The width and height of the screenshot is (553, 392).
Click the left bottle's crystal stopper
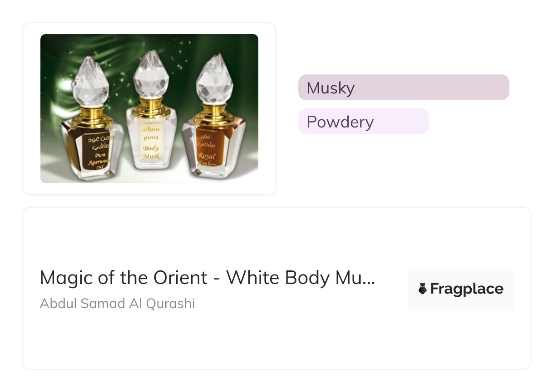(x=89, y=81)
